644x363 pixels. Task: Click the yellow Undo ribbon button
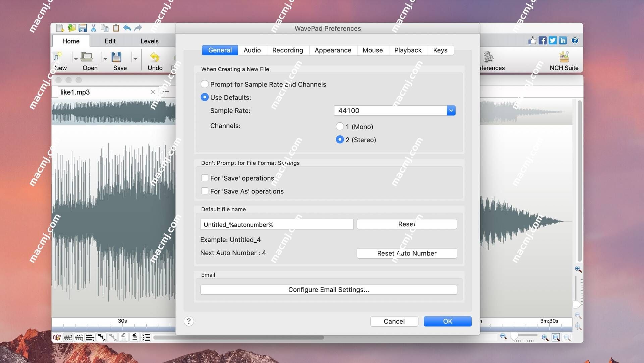(x=155, y=61)
